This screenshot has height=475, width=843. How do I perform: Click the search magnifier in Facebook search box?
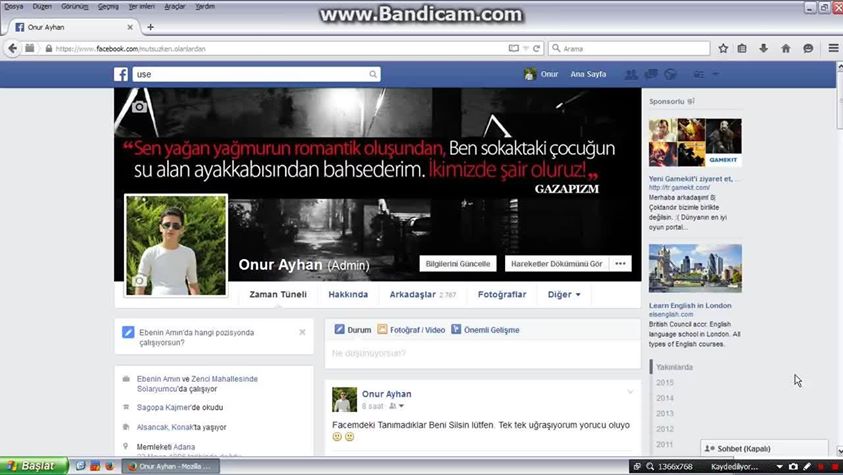373,74
